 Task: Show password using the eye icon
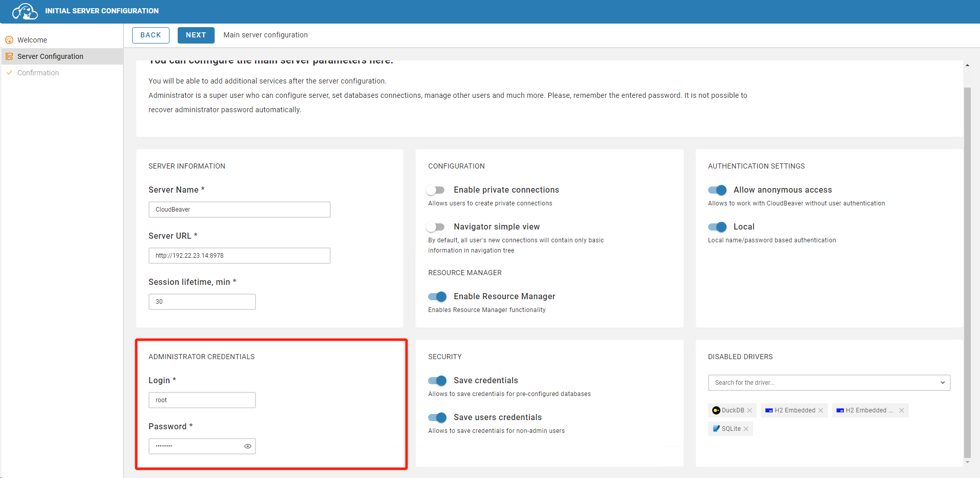tap(248, 446)
